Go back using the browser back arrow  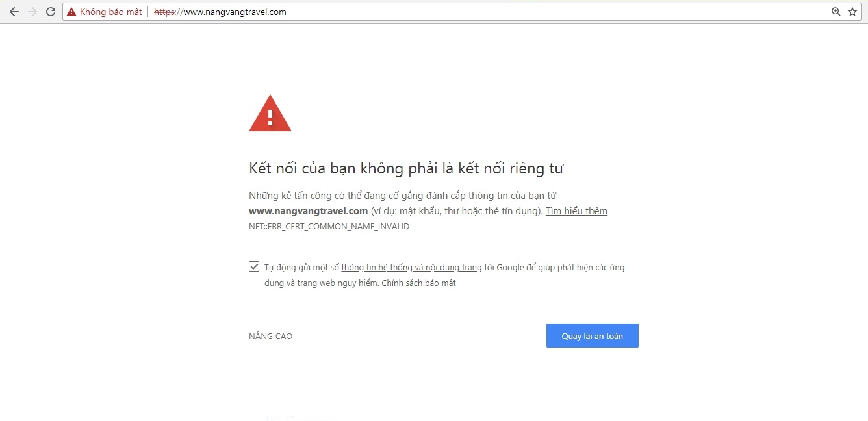coord(14,12)
